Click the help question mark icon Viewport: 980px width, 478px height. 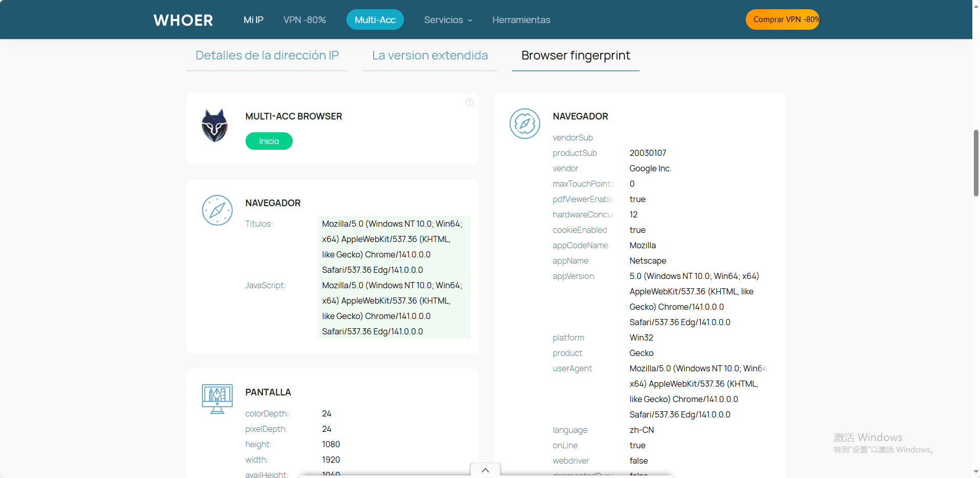pos(469,102)
